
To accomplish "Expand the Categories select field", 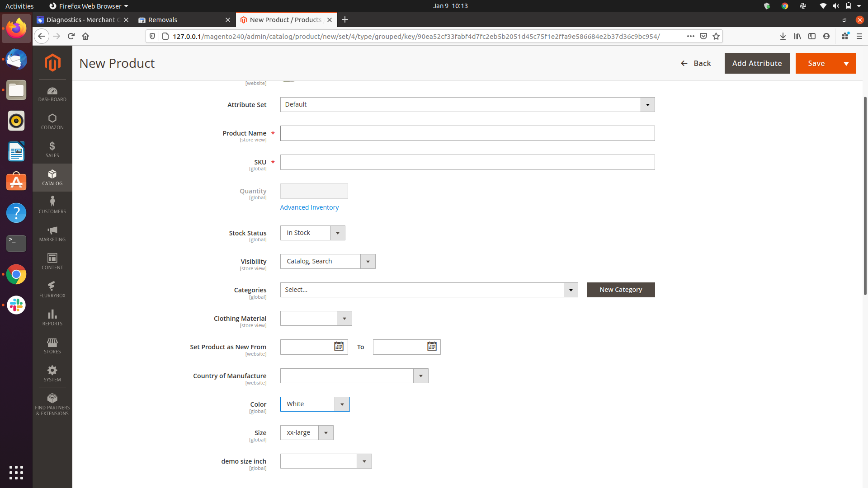I will tap(570, 290).
